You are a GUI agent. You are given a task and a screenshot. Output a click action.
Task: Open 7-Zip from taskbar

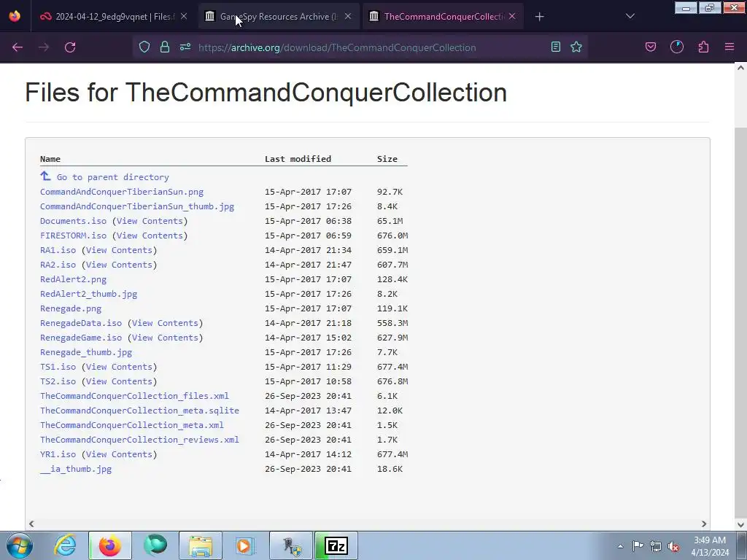tap(336, 545)
